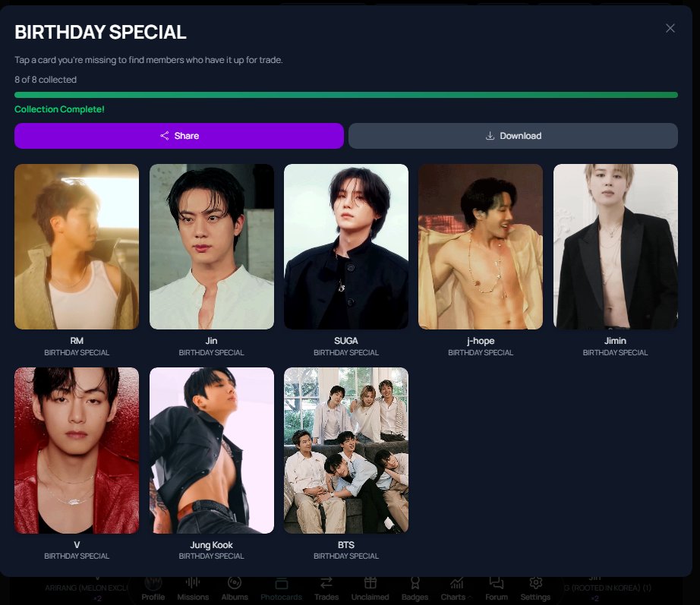Open the RM birthday photocard
700x605 pixels.
point(77,247)
